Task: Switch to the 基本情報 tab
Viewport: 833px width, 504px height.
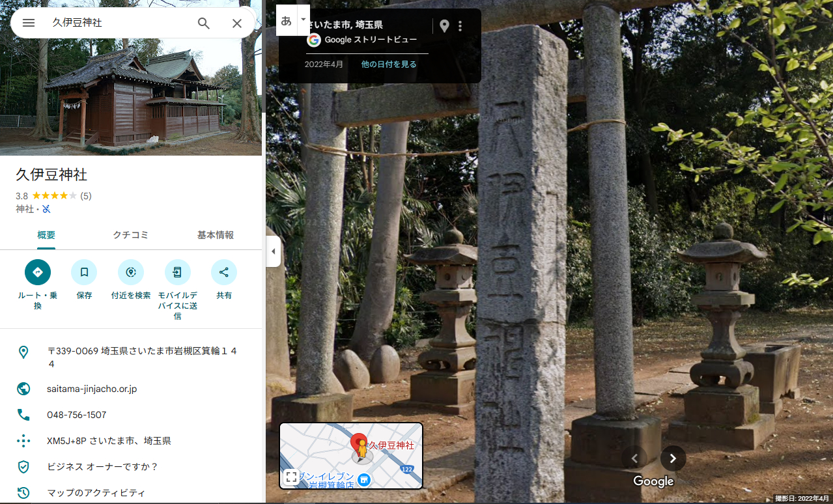Action: [x=215, y=235]
